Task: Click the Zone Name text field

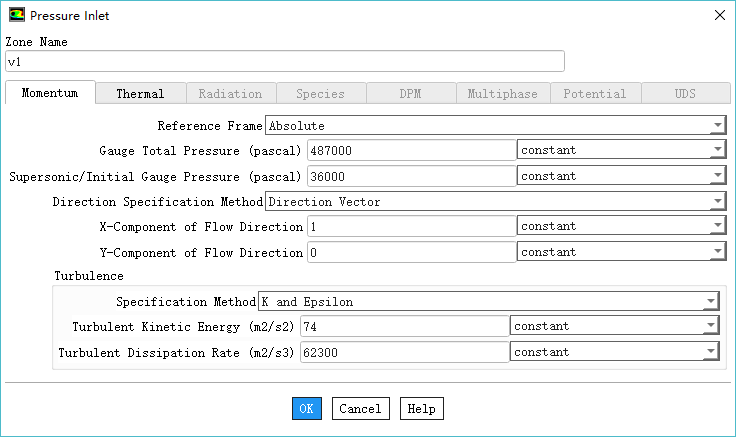Action: point(285,62)
